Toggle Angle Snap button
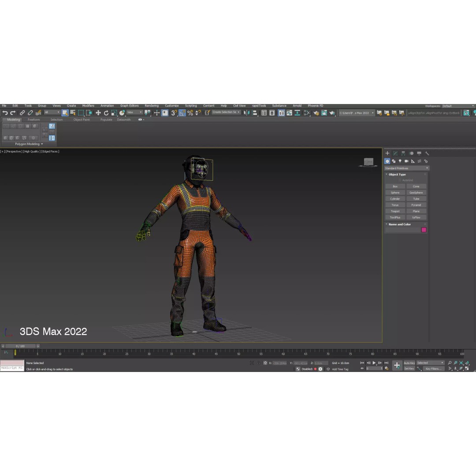The height and width of the screenshot is (476, 476). (182, 113)
